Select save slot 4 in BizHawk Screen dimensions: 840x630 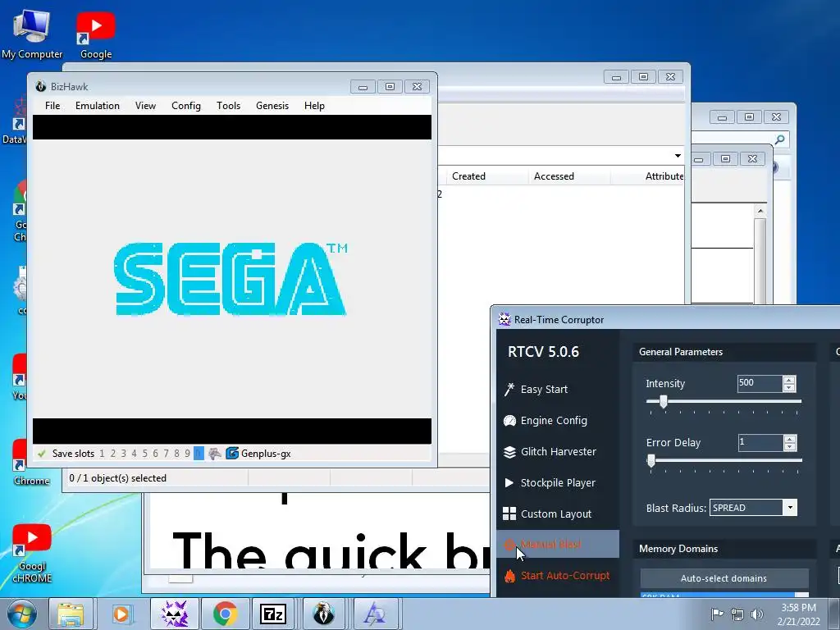(x=134, y=453)
